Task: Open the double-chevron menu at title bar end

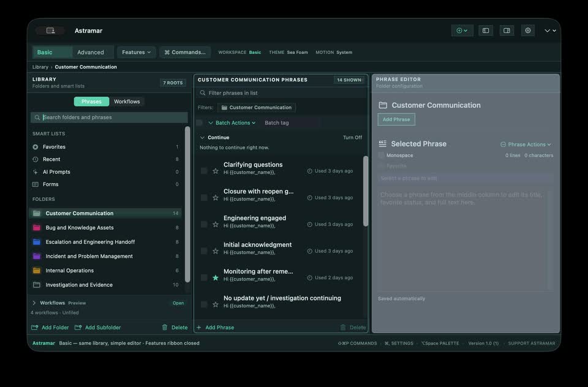Action: click(x=550, y=31)
